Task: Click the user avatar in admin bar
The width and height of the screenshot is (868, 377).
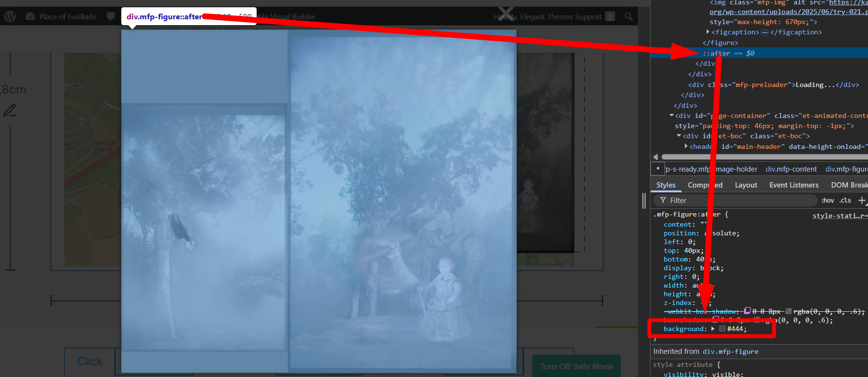Action: click(610, 16)
